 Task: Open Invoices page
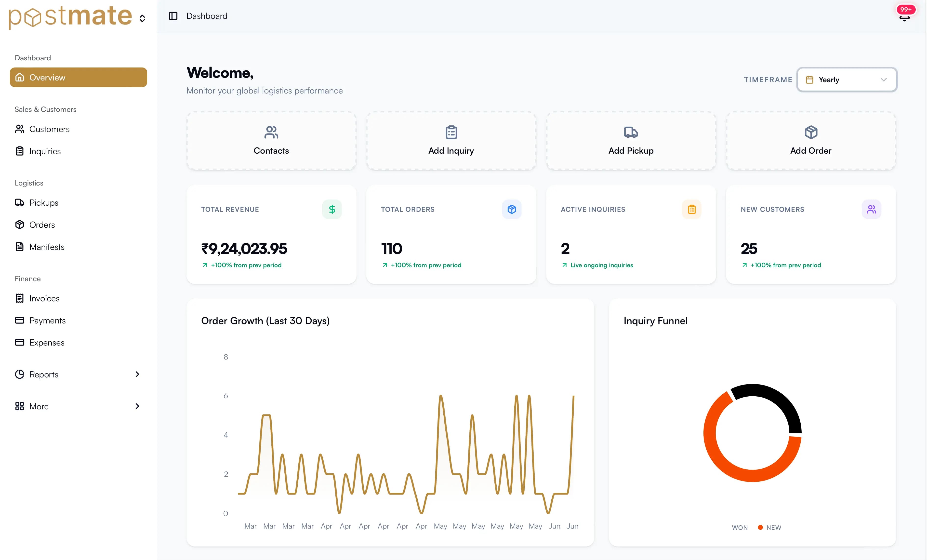point(78,298)
